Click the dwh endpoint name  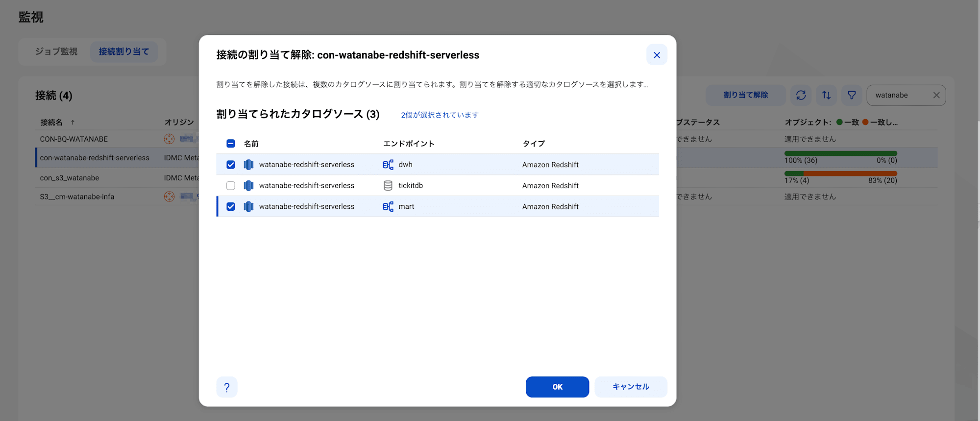click(x=405, y=165)
